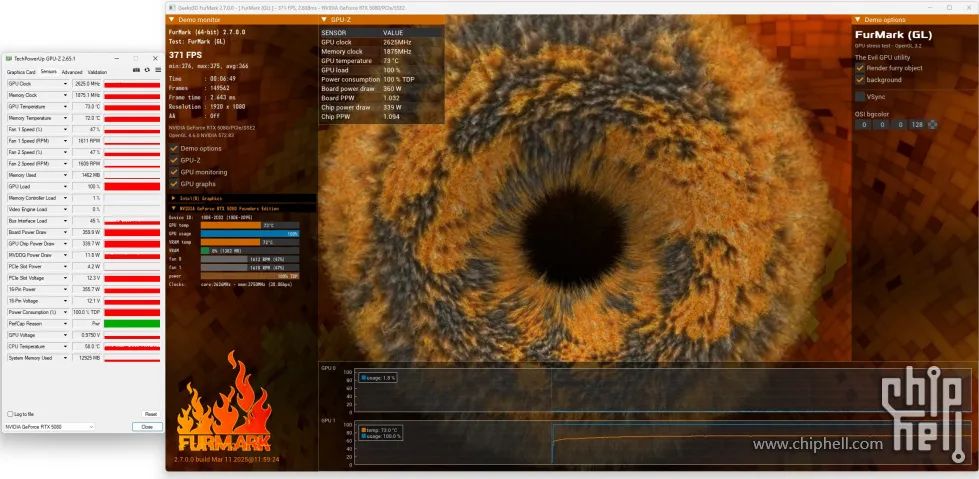This screenshot has width=979, height=479.
Task: Enable the VSync checkbox
Action: coord(860,97)
